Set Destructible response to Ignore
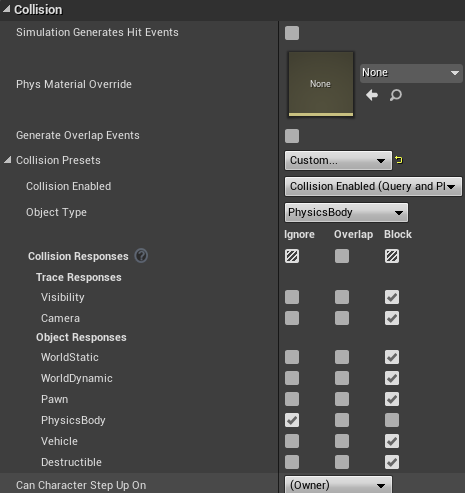Viewport: 465px width, 493px height. [x=292, y=462]
